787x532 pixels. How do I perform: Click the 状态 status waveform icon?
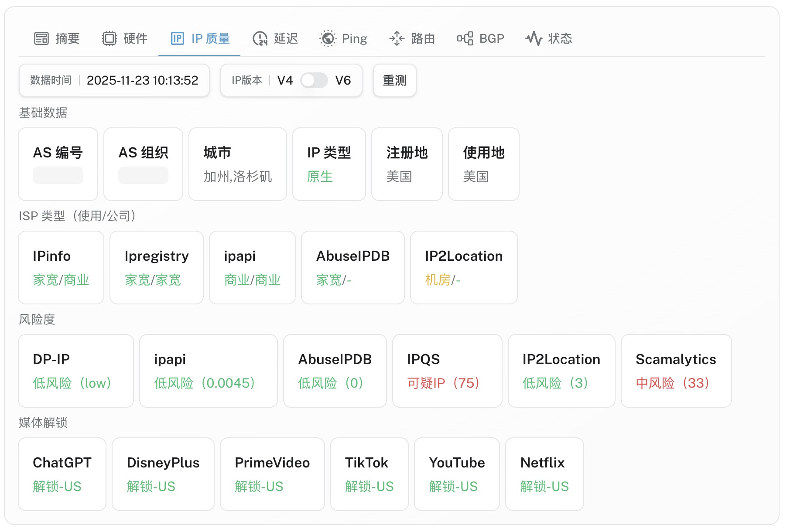point(534,38)
